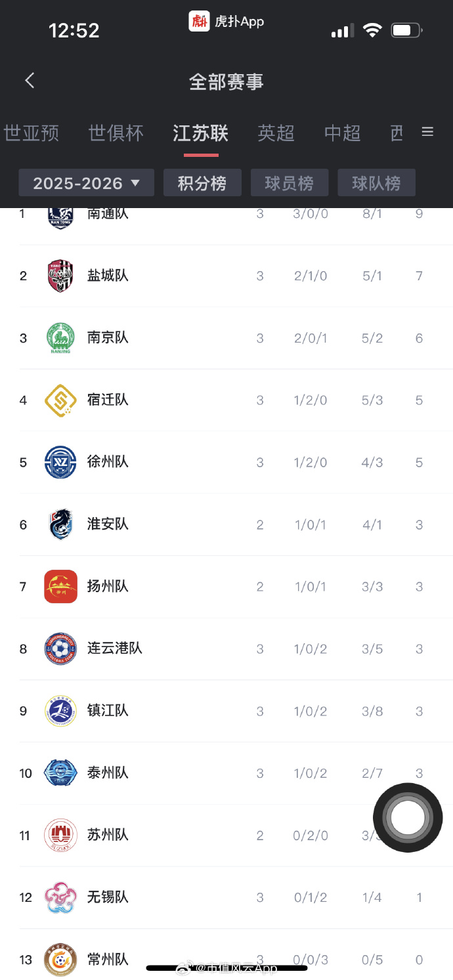Expand the full league list menu
Image resolution: width=453 pixels, height=980 pixels.
(x=427, y=131)
